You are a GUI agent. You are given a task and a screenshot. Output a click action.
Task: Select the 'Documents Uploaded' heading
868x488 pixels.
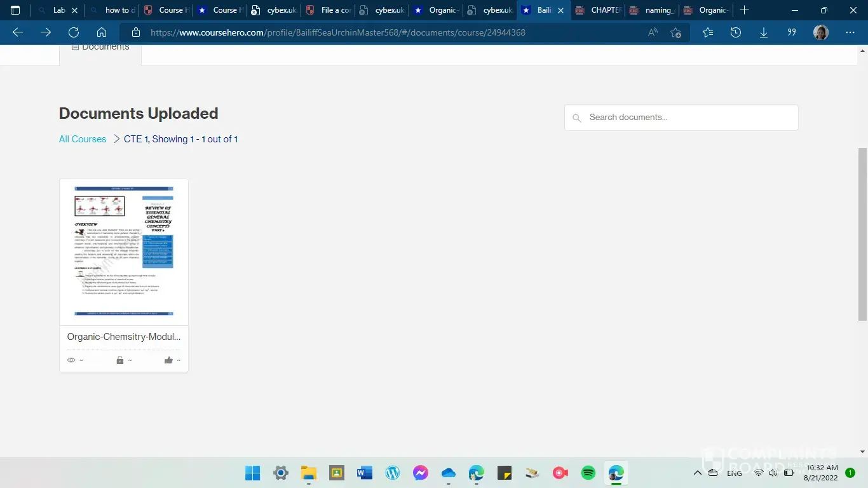(x=139, y=114)
